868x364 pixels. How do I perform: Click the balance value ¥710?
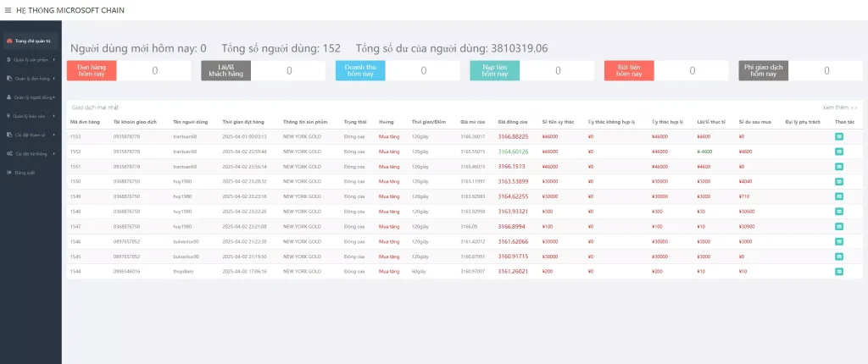click(x=744, y=196)
